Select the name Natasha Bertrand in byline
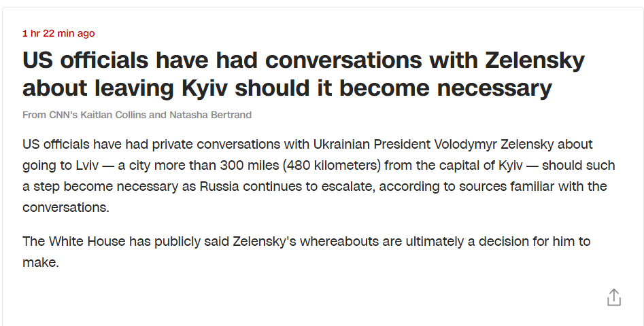This screenshot has height=326, width=644. point(210,115)
